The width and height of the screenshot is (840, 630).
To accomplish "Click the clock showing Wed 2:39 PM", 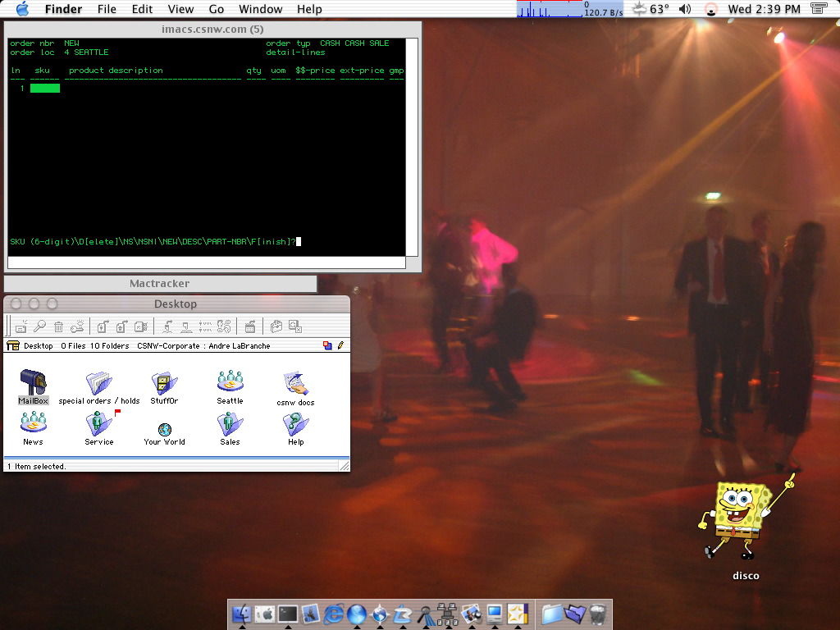I will (764, 9).
